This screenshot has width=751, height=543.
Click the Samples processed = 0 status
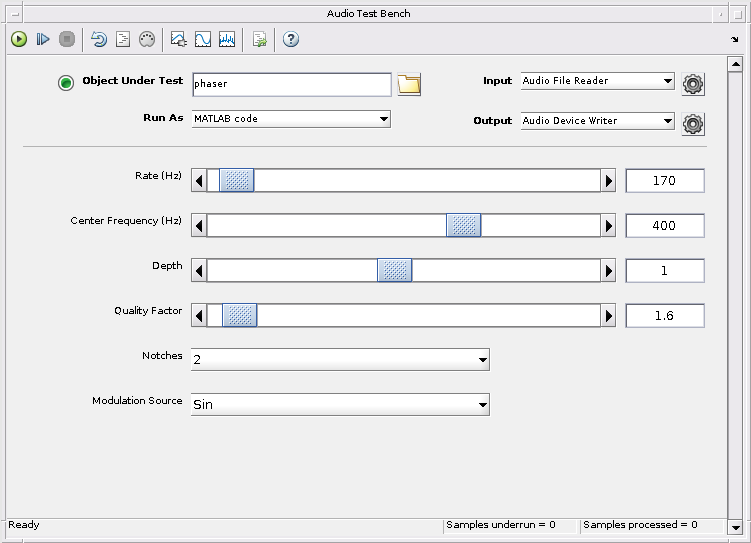tap(640, 525)
